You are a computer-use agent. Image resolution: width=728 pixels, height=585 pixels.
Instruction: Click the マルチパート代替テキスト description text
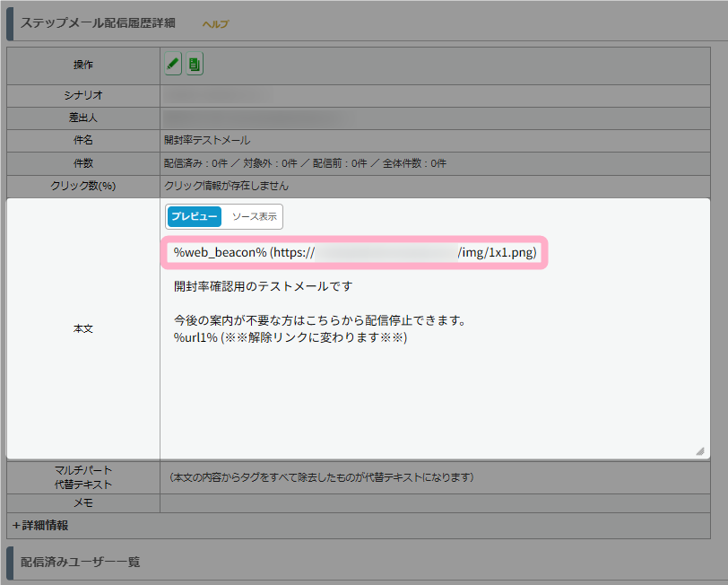click(x=321, y=476)
